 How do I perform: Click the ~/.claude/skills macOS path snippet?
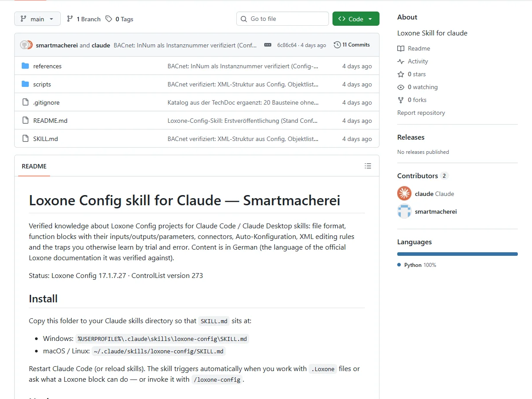[158, 351]
